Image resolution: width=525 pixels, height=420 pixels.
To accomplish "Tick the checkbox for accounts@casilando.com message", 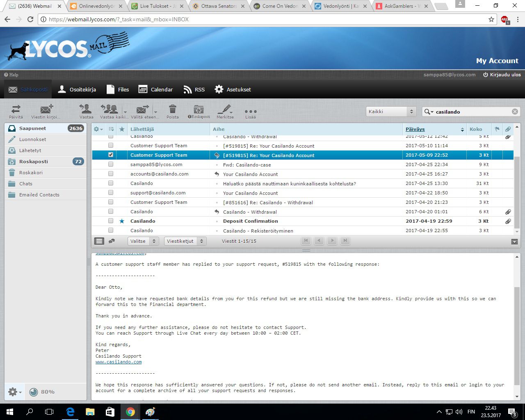I will coord(111,174).
